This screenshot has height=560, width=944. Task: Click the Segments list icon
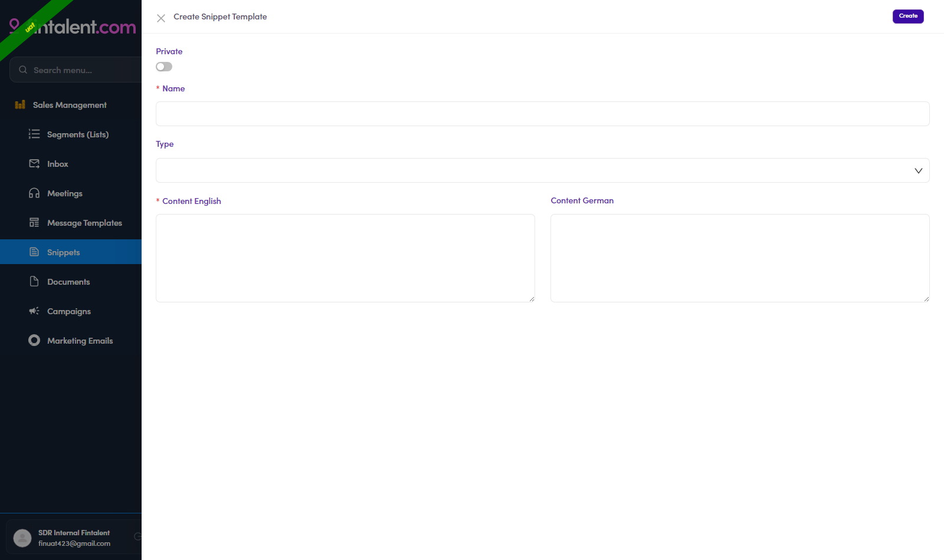pyautogui.click(x=34, y=134)
